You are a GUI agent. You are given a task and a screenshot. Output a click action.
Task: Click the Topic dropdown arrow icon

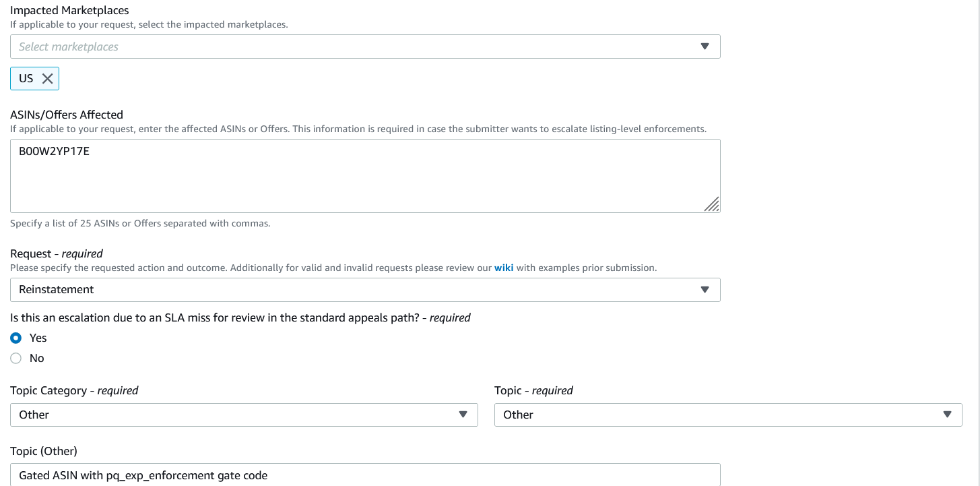948,415
